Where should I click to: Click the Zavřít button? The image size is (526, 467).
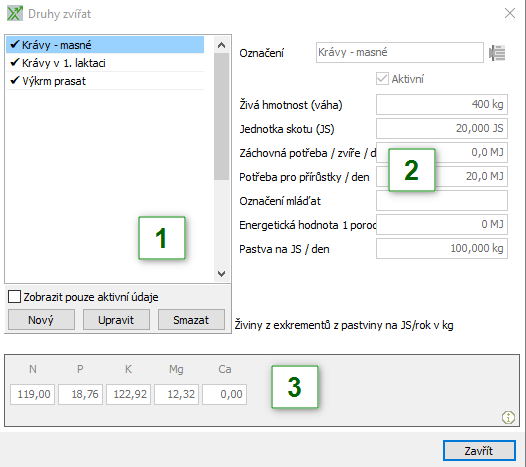(x=479, y=451)
